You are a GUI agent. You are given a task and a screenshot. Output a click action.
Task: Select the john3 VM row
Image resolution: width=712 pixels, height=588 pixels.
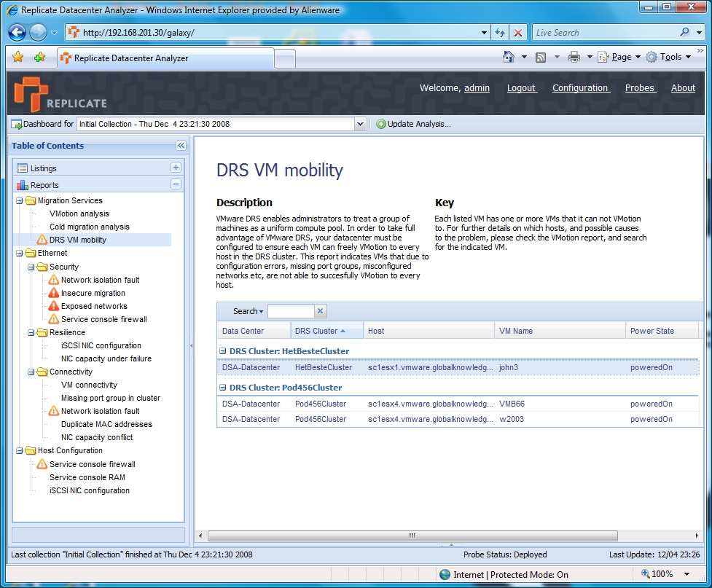458,367
